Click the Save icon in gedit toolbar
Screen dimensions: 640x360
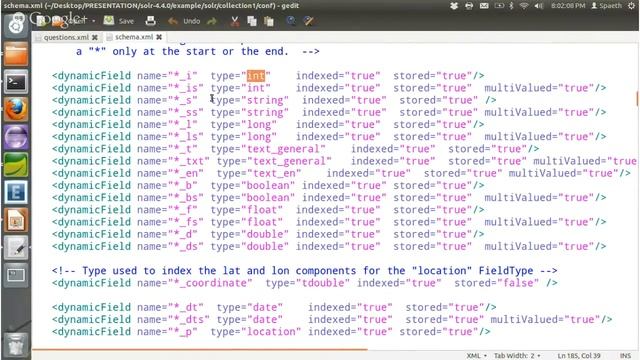[109, 21]
